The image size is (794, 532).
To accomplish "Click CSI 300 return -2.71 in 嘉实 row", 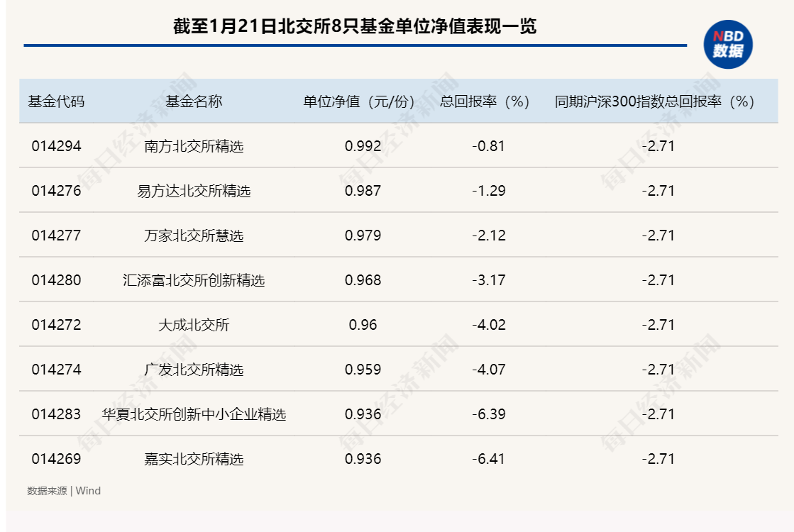I will click(x=658, y=459).
